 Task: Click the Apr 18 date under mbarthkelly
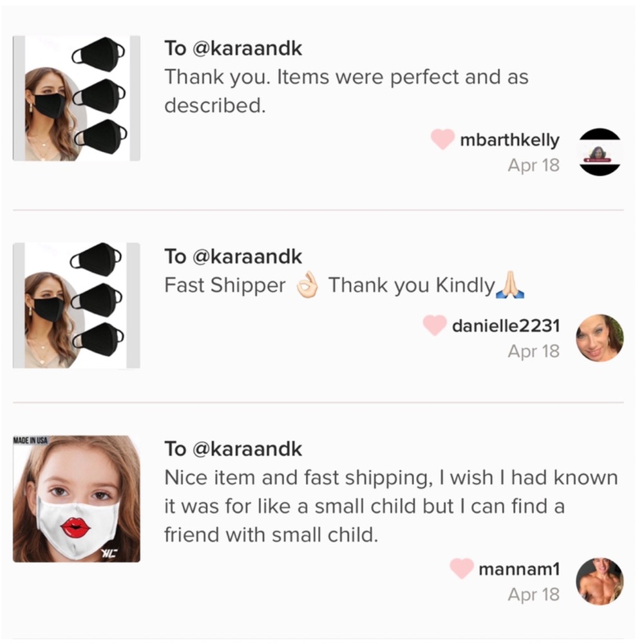(533, 165)
